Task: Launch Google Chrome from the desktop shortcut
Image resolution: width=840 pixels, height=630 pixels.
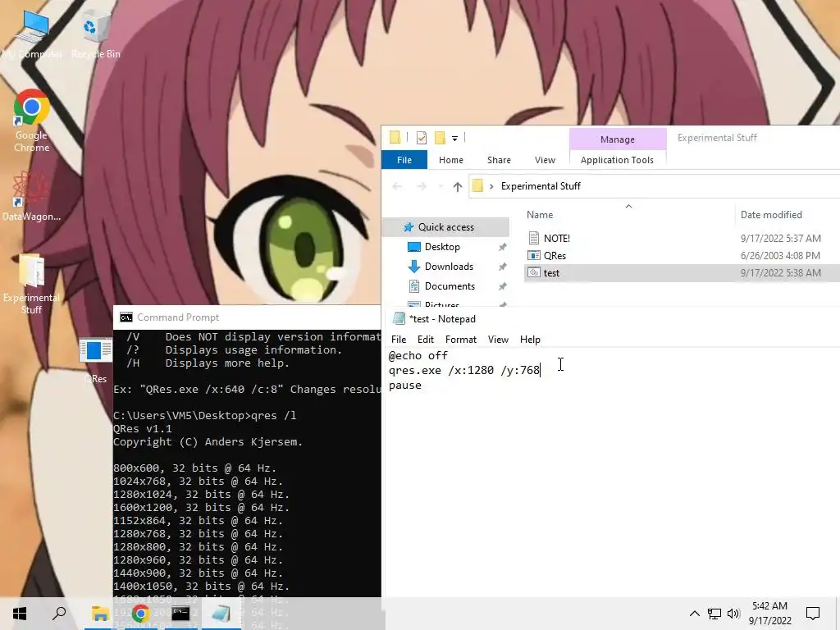Action: point(32,121)
